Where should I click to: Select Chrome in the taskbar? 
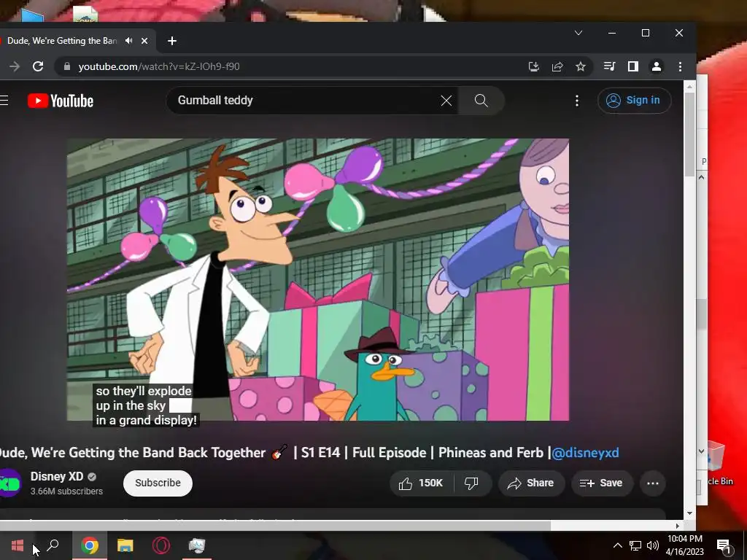90,545
